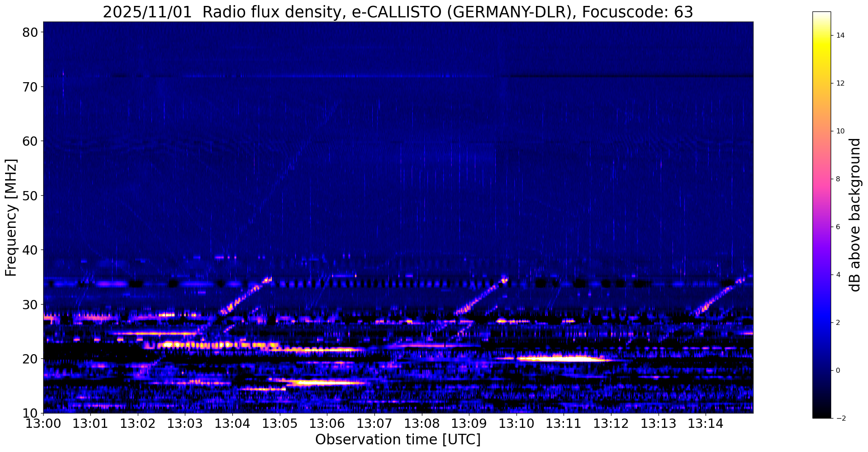
Task: Click the 13:02 time tick label
Action: pos(138,424)
